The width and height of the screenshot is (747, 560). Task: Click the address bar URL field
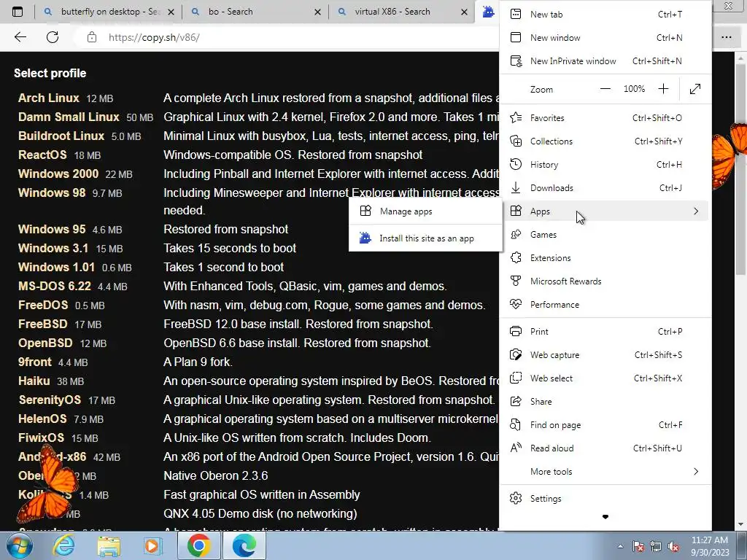pos(286,37)
